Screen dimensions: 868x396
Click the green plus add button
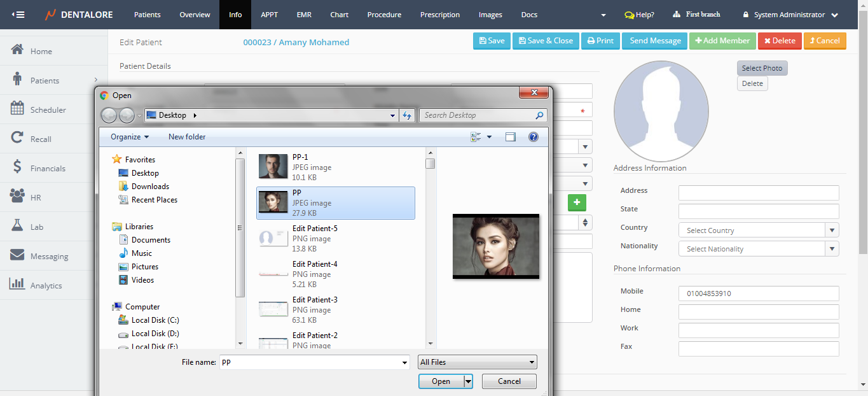577,202
